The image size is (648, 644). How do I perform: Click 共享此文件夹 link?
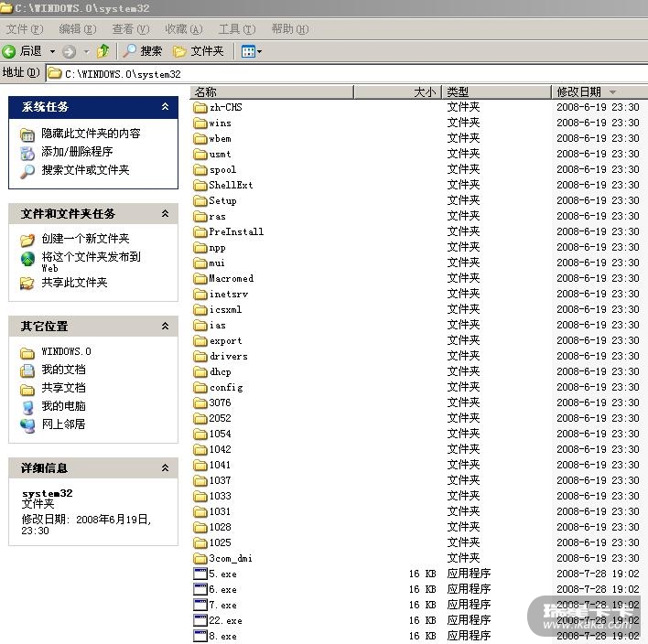[x=74, y=283]
